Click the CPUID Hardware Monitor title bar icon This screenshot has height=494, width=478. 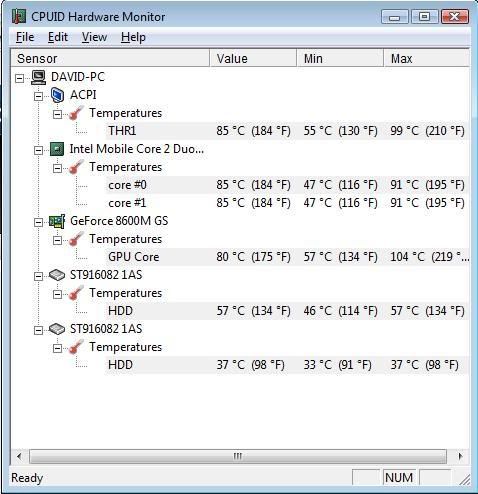click(19, 16)
